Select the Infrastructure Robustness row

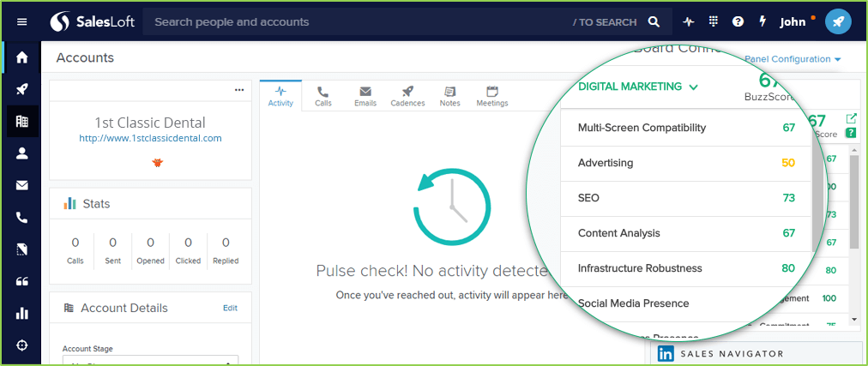coord(686,268)
